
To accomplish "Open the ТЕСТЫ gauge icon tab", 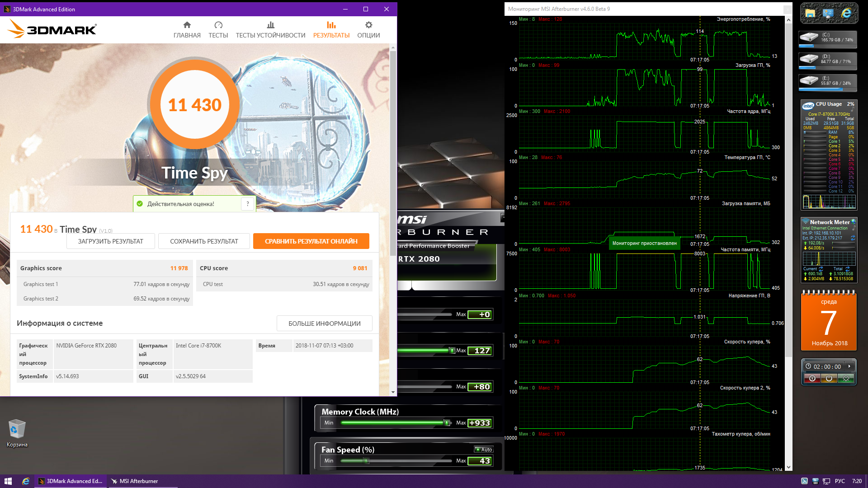I will pyautogui.click(x=218, y=25).
